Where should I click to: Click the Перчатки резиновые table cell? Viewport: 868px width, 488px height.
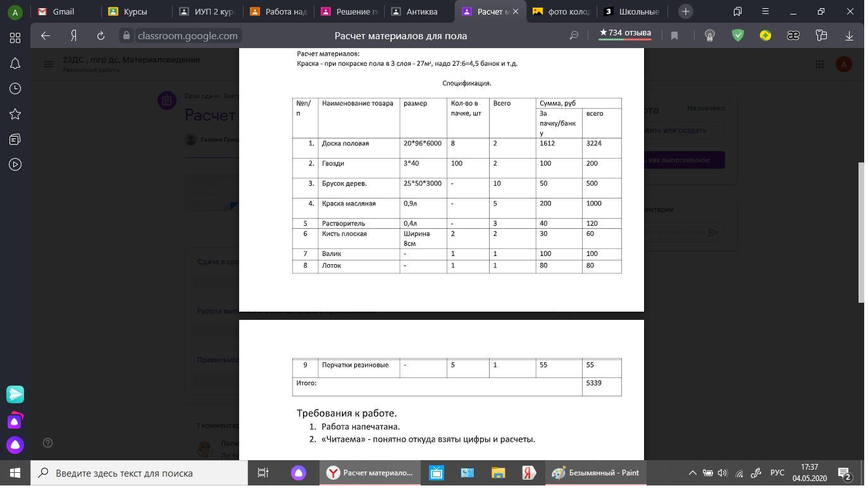(x=359, y=368)
